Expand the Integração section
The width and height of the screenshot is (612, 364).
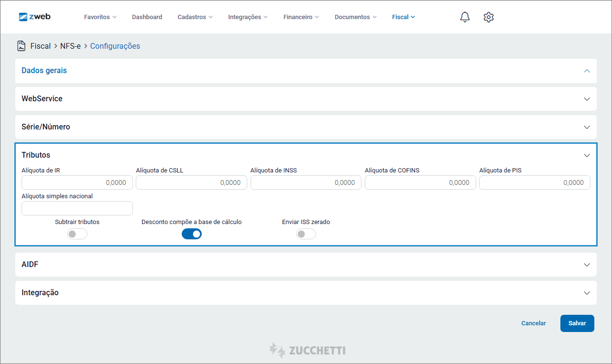(x=587, y=293)
